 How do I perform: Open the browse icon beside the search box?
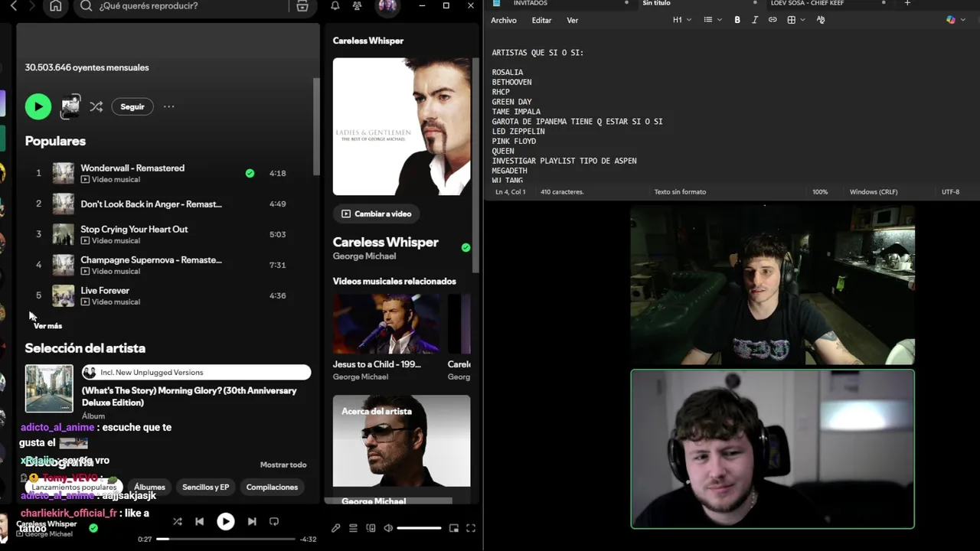302,6
